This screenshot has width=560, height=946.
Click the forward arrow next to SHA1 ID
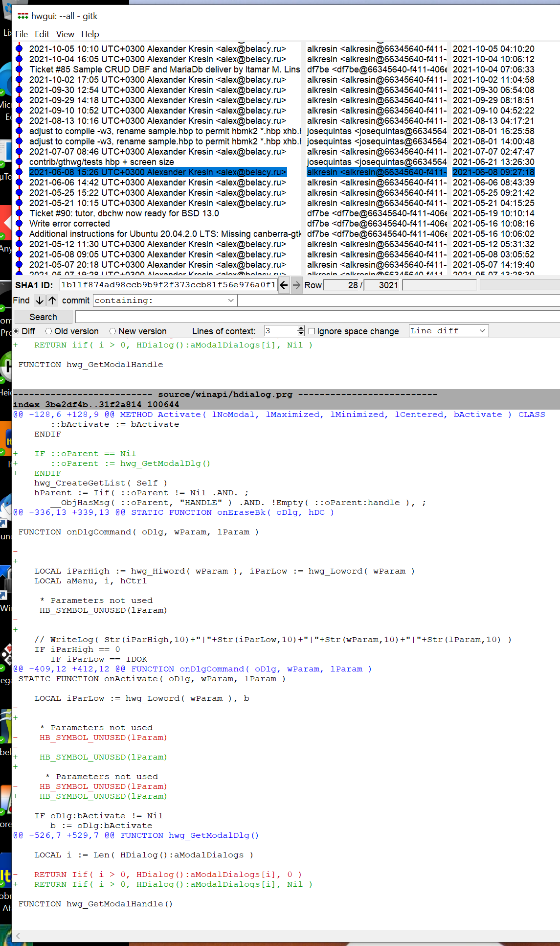297,285
